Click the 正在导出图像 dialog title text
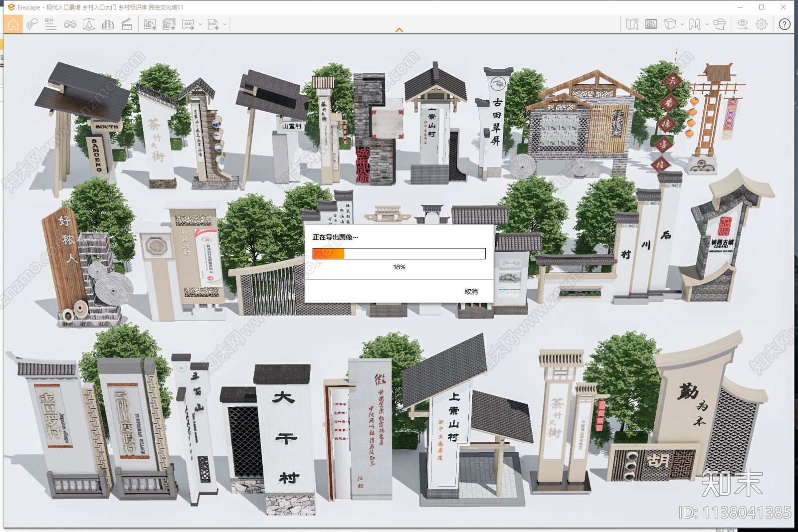The width and height of the screenshot is (798, 532). click(x=335, y=237)
